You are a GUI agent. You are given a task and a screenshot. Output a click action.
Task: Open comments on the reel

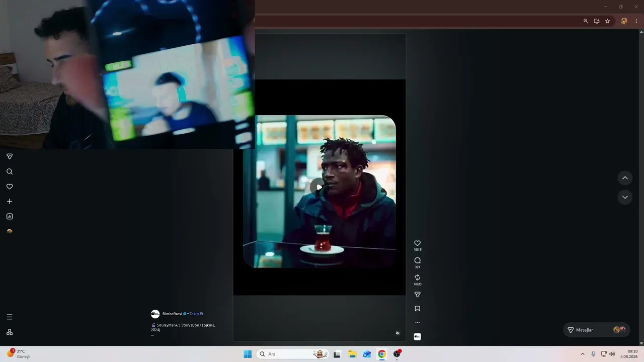[x=417, y=260]
